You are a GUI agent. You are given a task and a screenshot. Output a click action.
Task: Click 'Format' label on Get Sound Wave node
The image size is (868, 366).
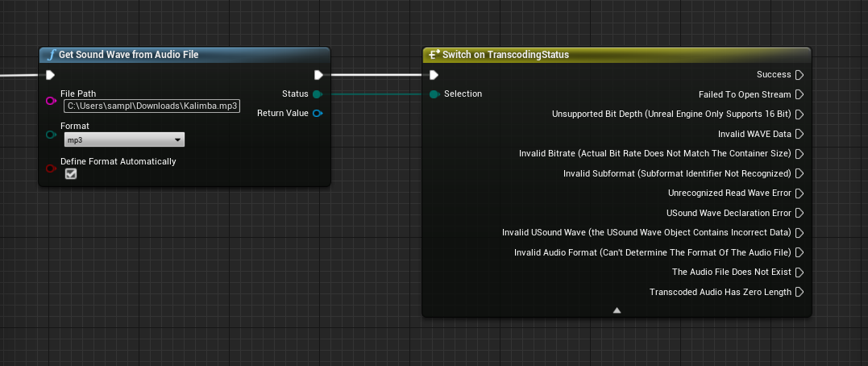tap(75, 127)
